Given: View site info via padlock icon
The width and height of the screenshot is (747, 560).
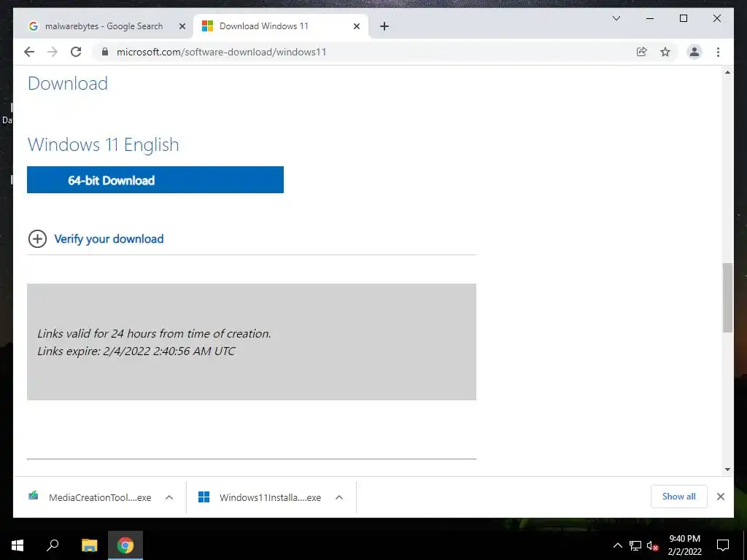Looking at the screenshot, I should 105,52.
